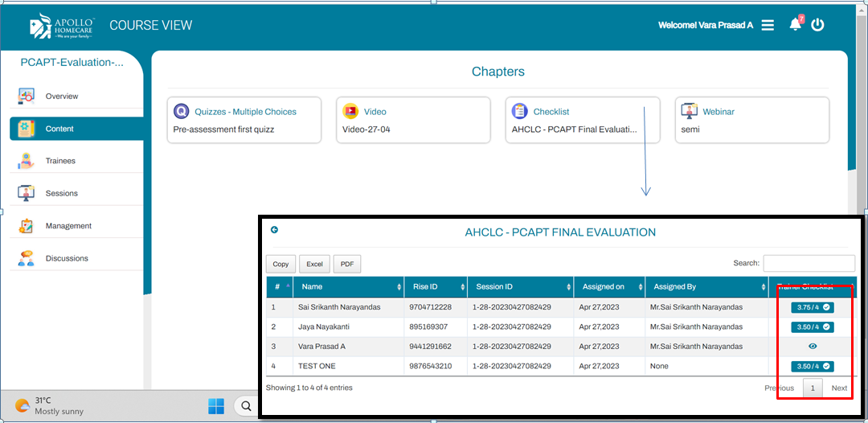Click the PDF export button
This screenshot has height=423, width=868.
coord(347,264)
